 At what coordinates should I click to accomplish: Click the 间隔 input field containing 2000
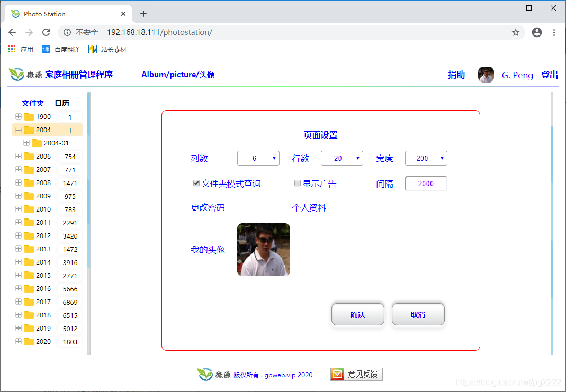[426, 183]
